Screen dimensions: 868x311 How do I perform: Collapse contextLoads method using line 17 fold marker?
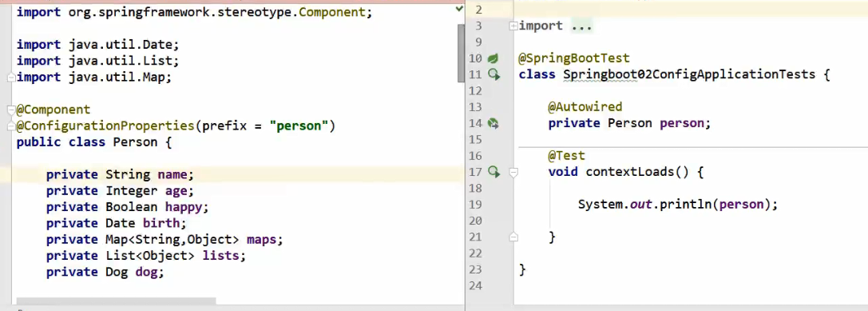513,173
